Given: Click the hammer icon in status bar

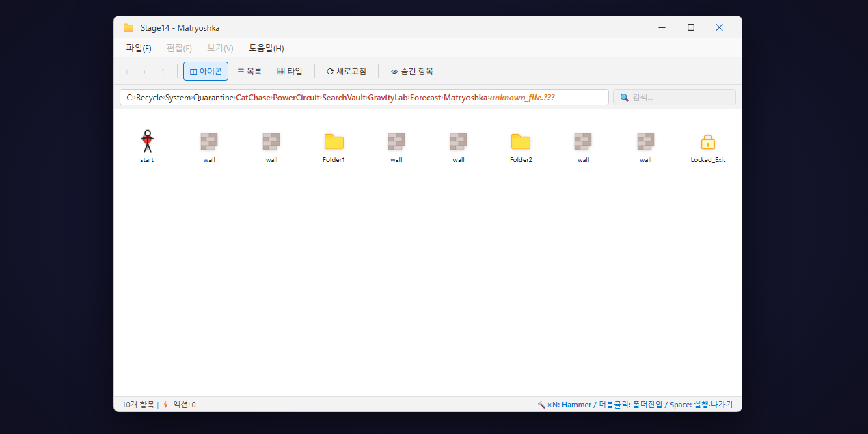Looking at the screenshot, I should [x=541, y=405].
